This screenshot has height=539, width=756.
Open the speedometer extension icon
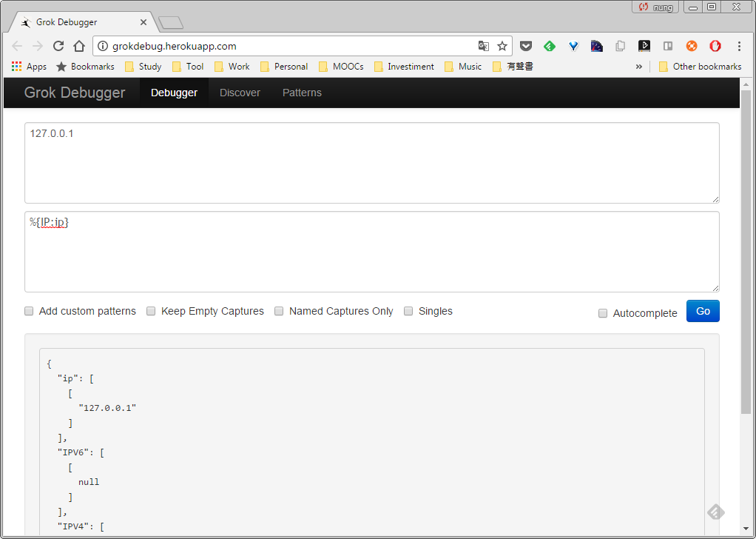[x=597, y=47]
